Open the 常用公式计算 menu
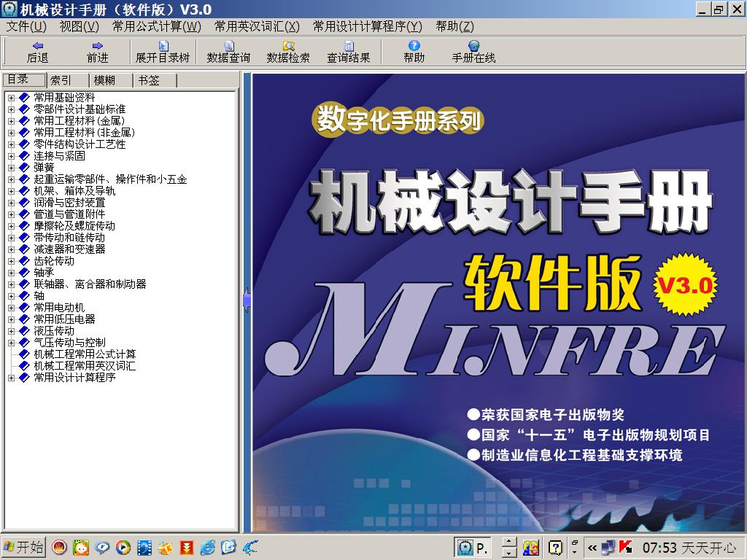The image size is (747, 560). click(155, 25)
